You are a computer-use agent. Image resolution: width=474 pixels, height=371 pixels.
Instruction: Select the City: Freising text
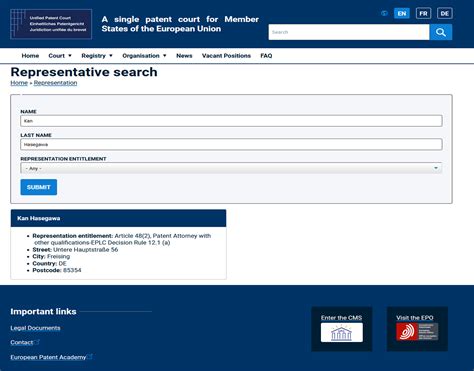click(51, 257)
